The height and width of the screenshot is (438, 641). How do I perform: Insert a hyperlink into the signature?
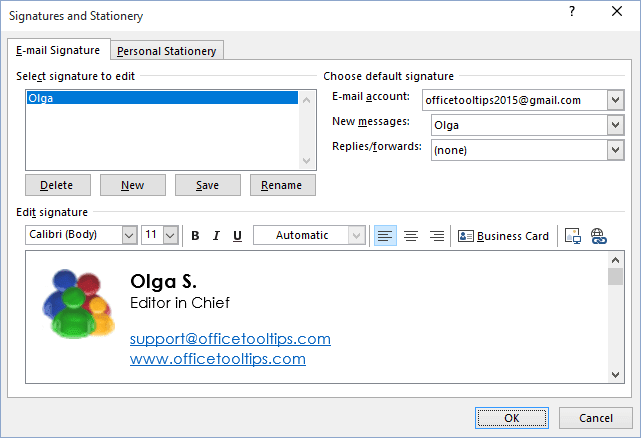tap(598, 236)
